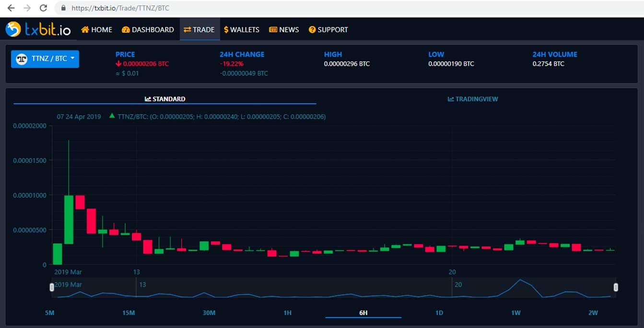The image size is (644, 328).
Task: Click the HTTPS padlock icon
Action: 63,8
